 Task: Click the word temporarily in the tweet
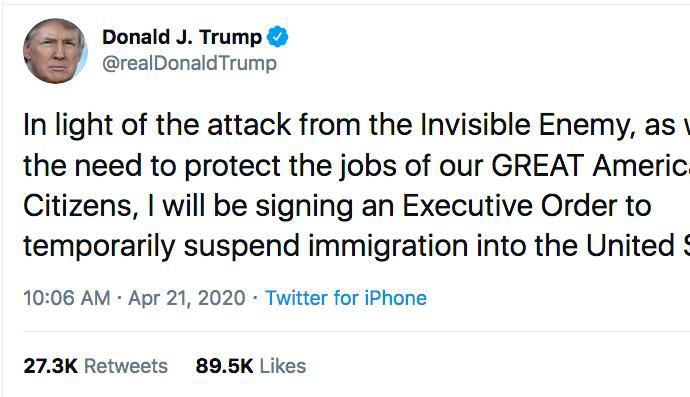click(99, 248)
